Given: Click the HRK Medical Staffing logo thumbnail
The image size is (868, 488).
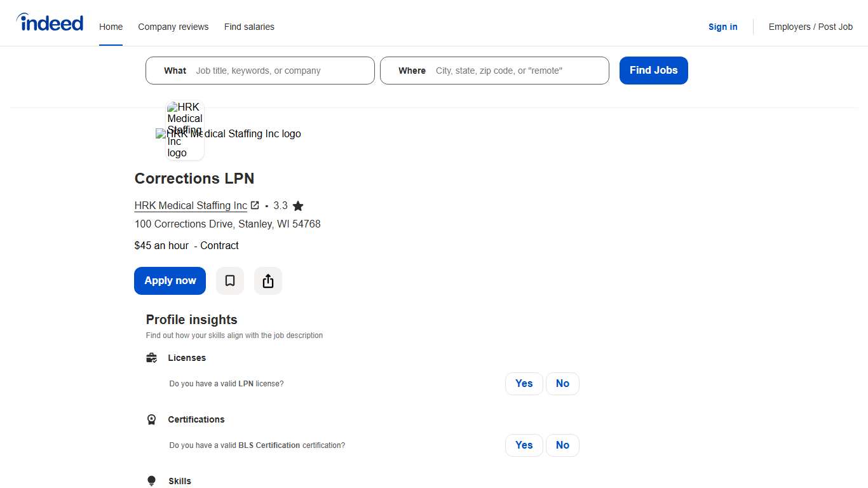Looking at the screenshot, I should (x=184, y=130).
